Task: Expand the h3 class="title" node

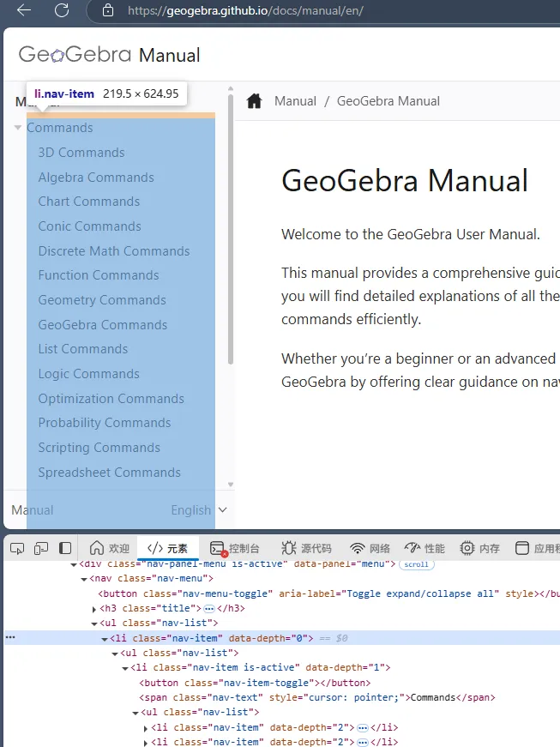Action: [x=94, y=608]
